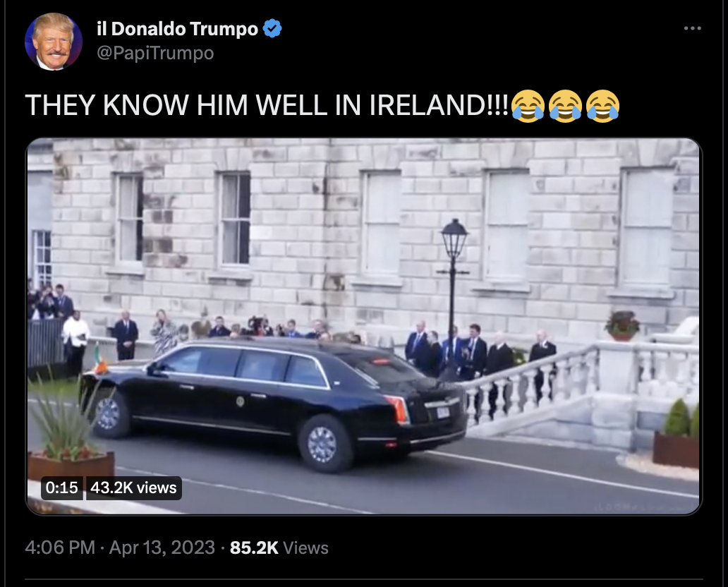
Task: Click the blue verified checkmark badge
Action: click(x=272, y=28)
